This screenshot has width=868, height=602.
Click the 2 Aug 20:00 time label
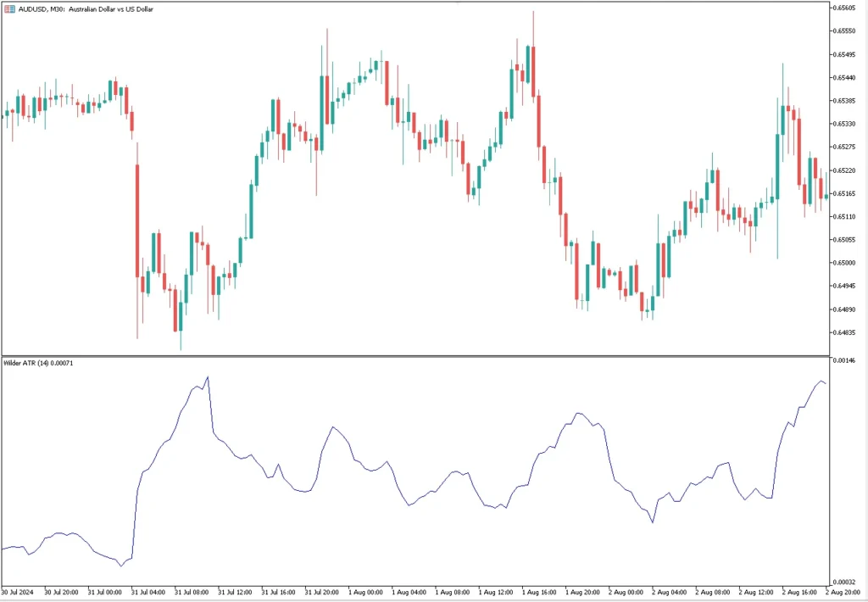[846, 592]
